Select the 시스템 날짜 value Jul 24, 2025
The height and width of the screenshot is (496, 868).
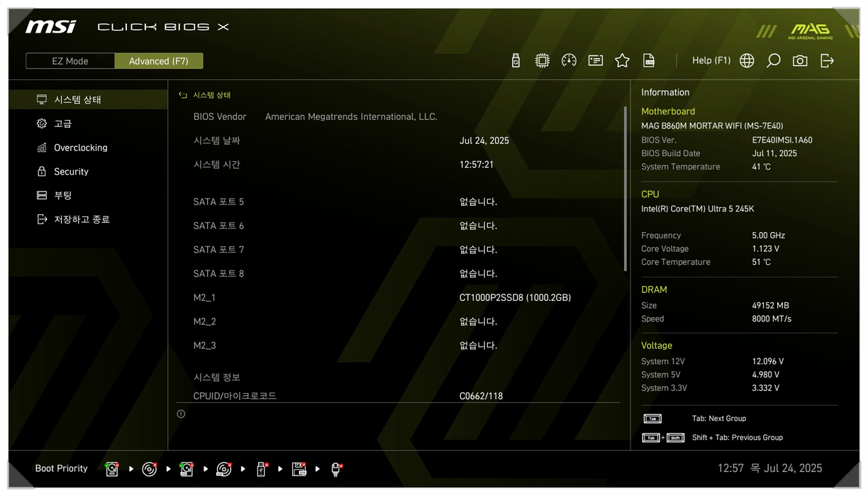(484, 140)
